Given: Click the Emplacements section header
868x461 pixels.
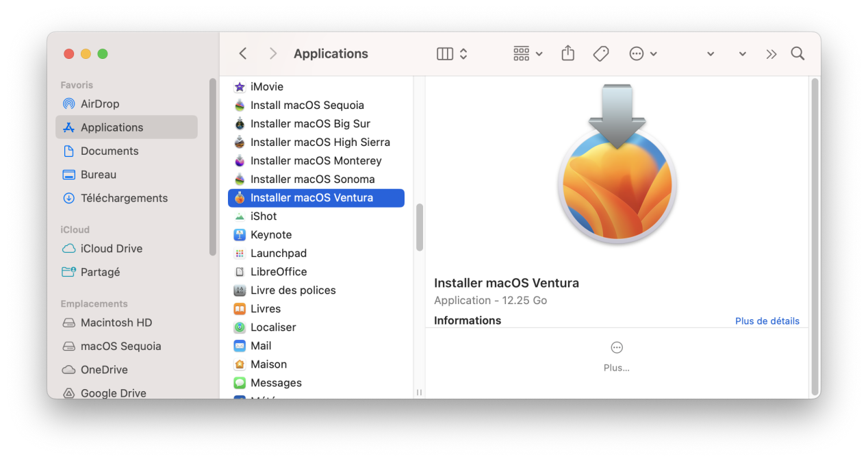Looking at the screenshot, I should (x=94, y=303).
